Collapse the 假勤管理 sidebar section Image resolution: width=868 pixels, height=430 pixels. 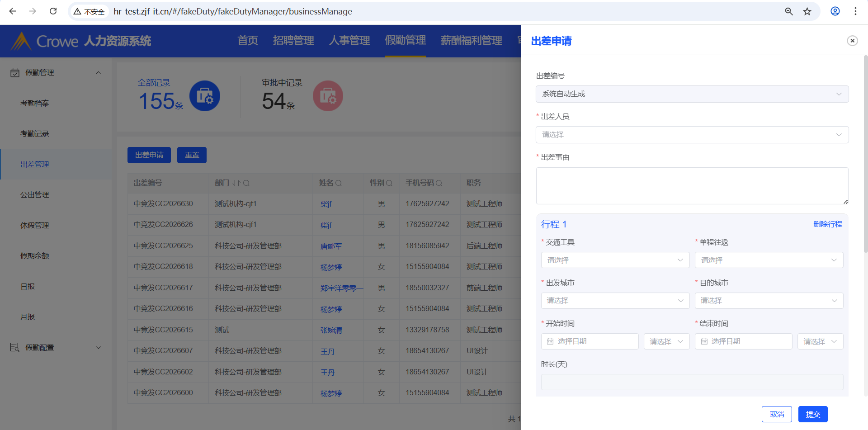(98, 73)
